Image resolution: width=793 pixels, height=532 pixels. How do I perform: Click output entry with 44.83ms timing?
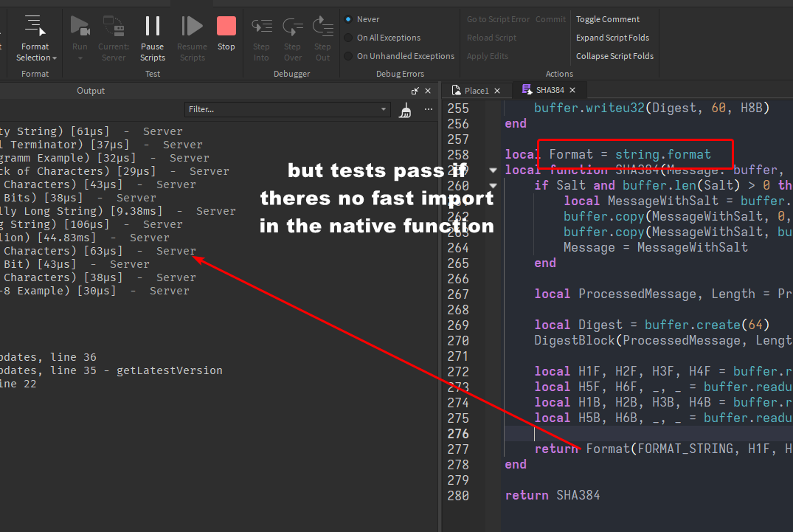pyautogui.click(x=85, y=238)
